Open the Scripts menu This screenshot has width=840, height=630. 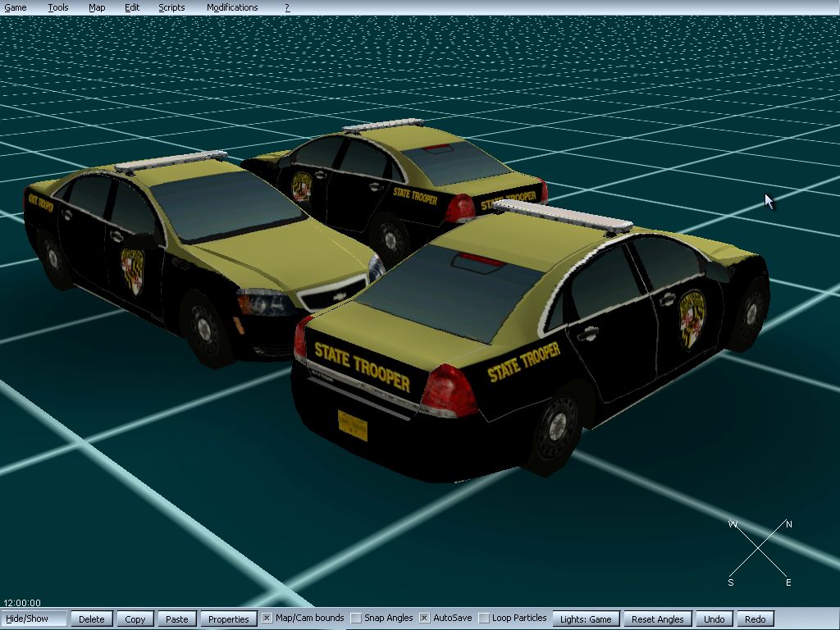coord(171,7)
